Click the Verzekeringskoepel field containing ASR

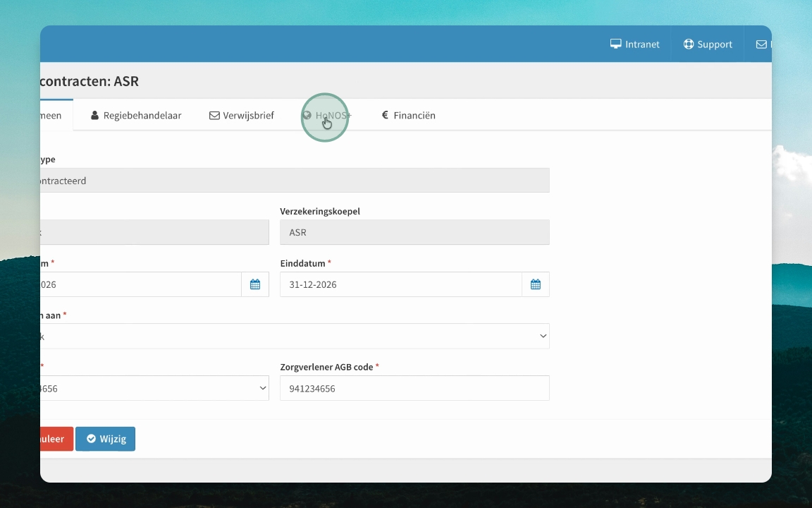tap(414, 232)
